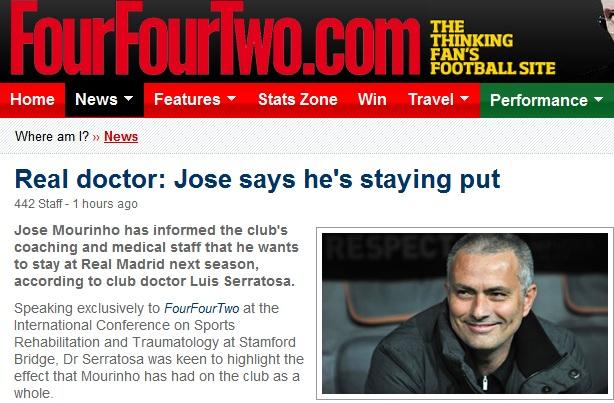The image size is (614, 403).
Task: Click The Thinking Fan's Football Site tagline
Action: tap(493, 47)
